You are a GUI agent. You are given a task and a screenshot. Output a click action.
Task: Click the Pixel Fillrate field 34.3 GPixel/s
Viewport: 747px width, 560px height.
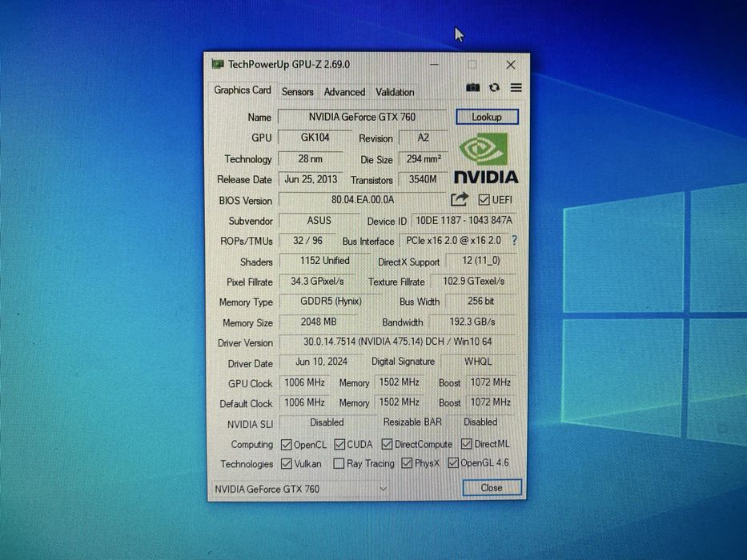point(317,282)
